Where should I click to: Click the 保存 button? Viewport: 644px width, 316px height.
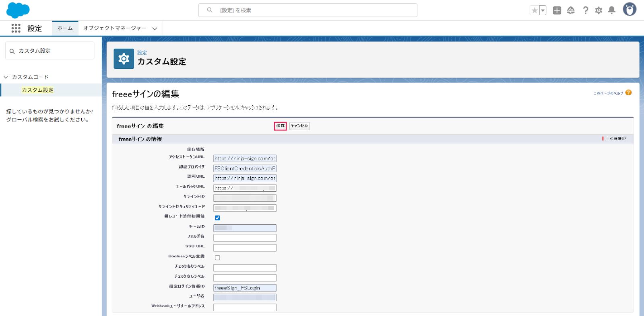281,126
